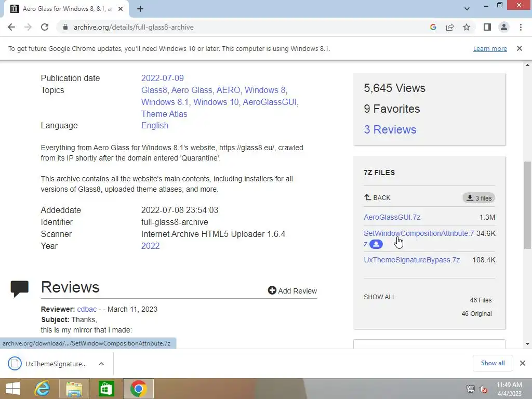Open the taskbar clock and date

click(509, 389)
